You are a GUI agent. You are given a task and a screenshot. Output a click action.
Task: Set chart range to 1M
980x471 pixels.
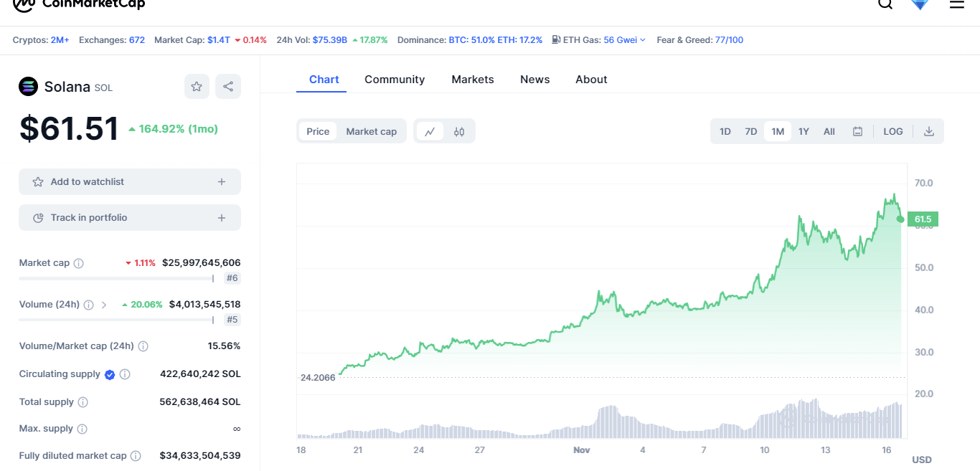point(778,131)
